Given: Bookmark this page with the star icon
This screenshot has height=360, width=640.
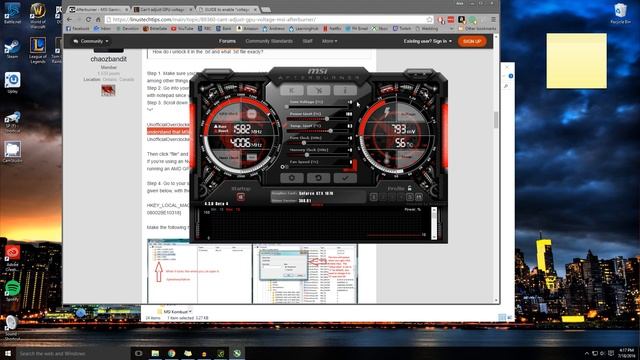Looking at the screenshot, I should 429,19.
